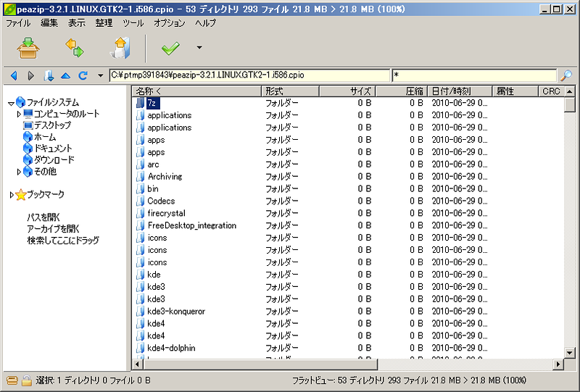Viewport: 580px width, 392px height.
Task: Click the パスを開く link
Action: [x=43, y=217]
